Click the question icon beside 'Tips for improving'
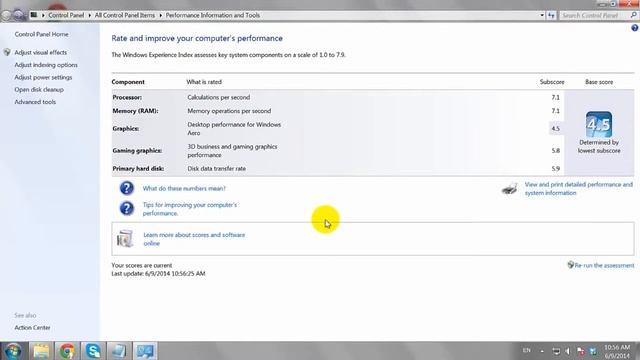This screenshot has width=640, height=360. point(127,209)
